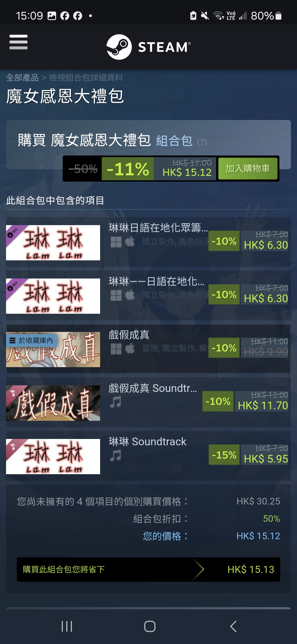The height and width of the screenshot is (644, 297).
Task: Click music note icon under 戲假成真 Soundtrack
Action: 116,402
